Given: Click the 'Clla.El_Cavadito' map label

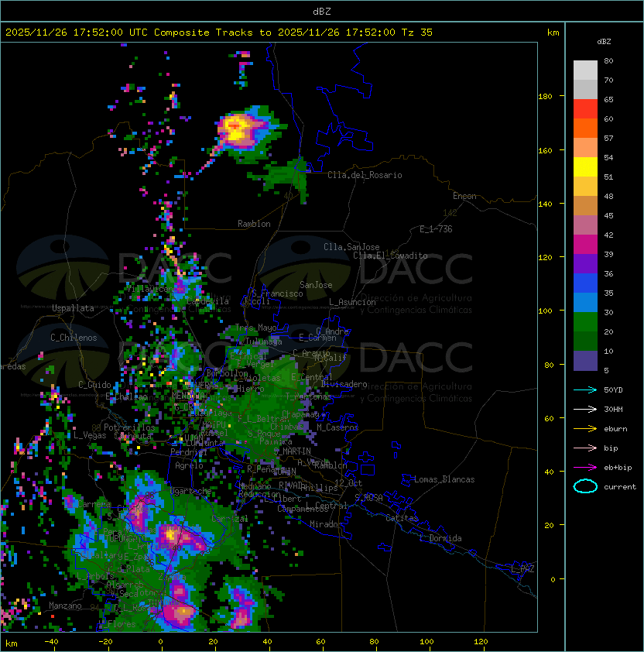Looking at the screenshot, I should tap(390, 256).
